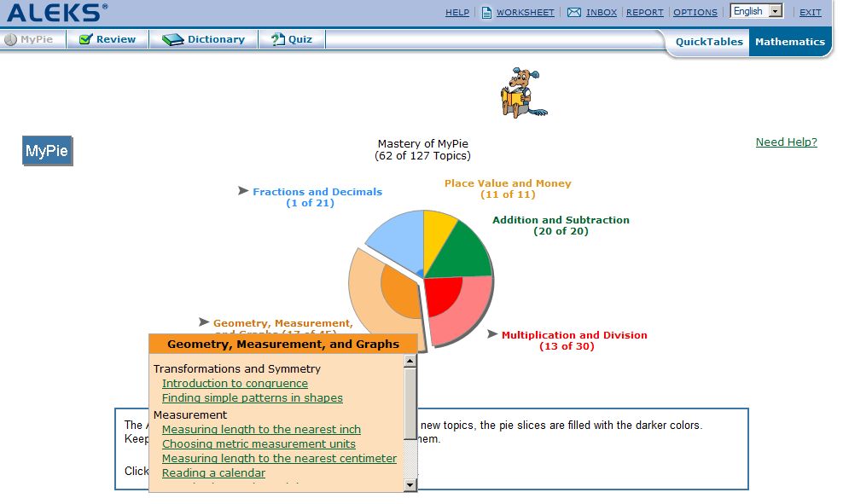The width and height of the screenshot is (843, 504).
Task: Click the Measurement section heading
Action: pos(190,414)
